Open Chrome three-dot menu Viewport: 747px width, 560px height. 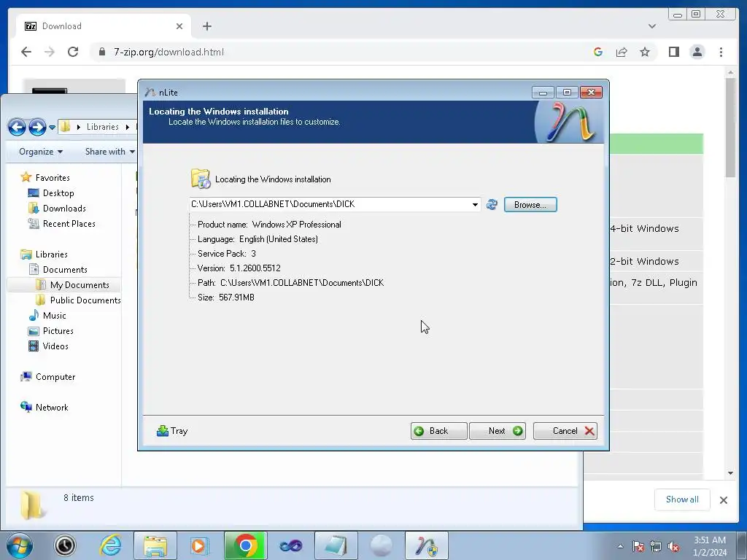click(x=721, y=52)
